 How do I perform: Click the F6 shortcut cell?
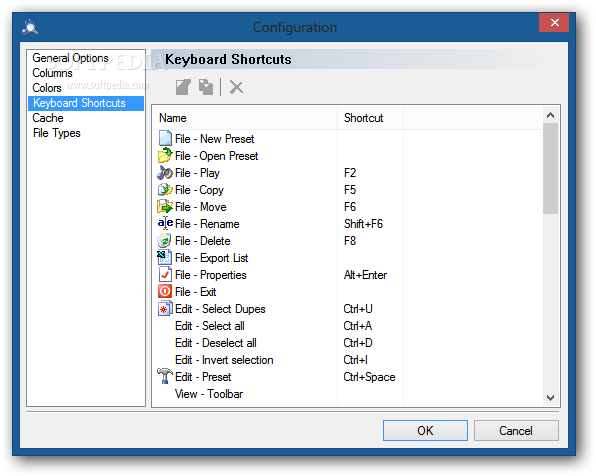[x=350, y=207]
